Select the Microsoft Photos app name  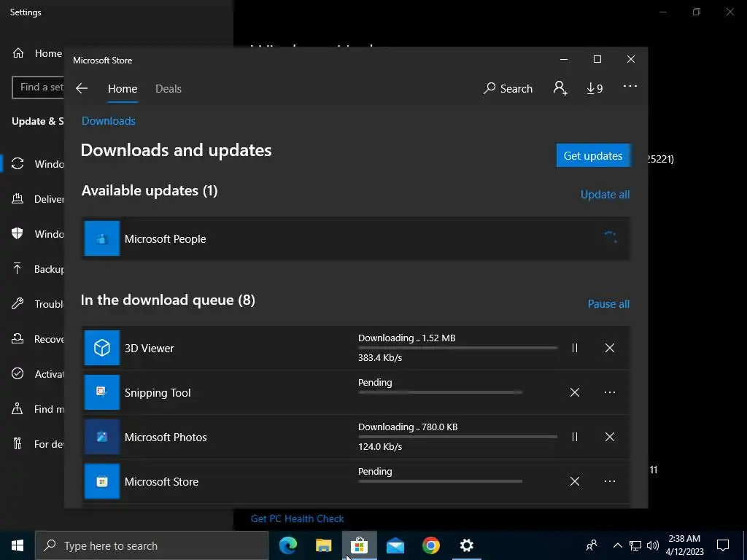click(166, 437)
